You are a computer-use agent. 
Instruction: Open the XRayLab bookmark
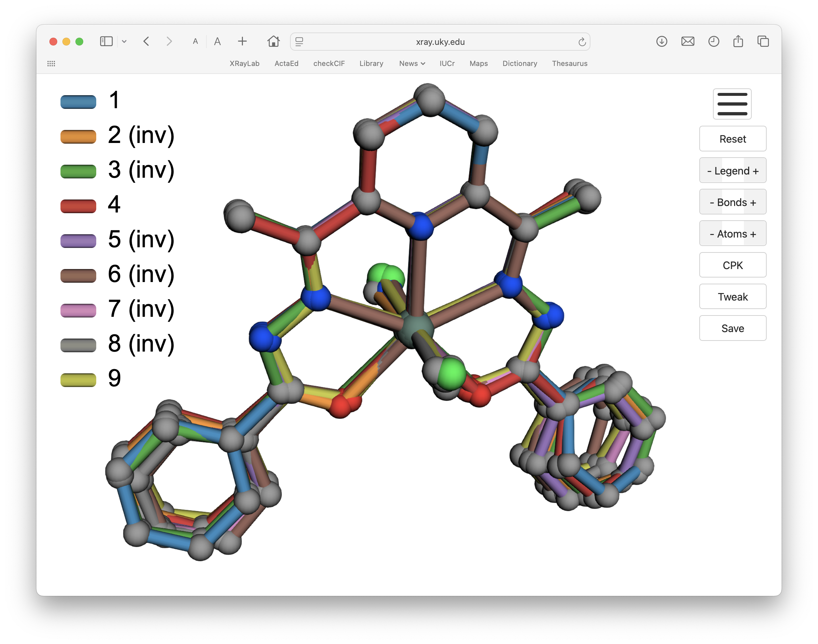pos(244,63)
